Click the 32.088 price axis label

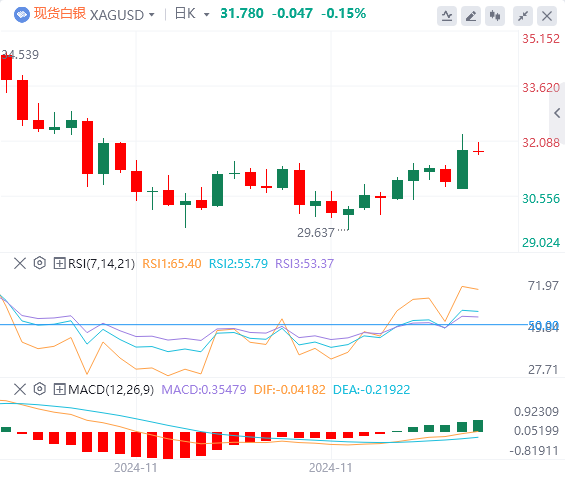[541, 143]
